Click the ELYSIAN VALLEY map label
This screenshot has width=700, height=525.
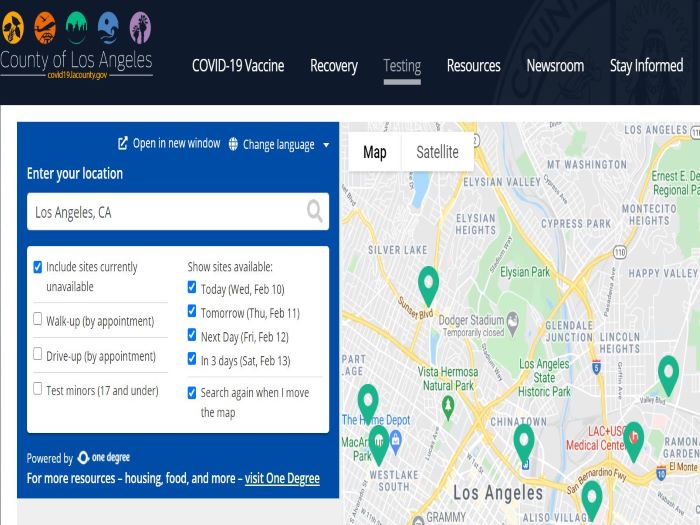[x=502, y=182]
